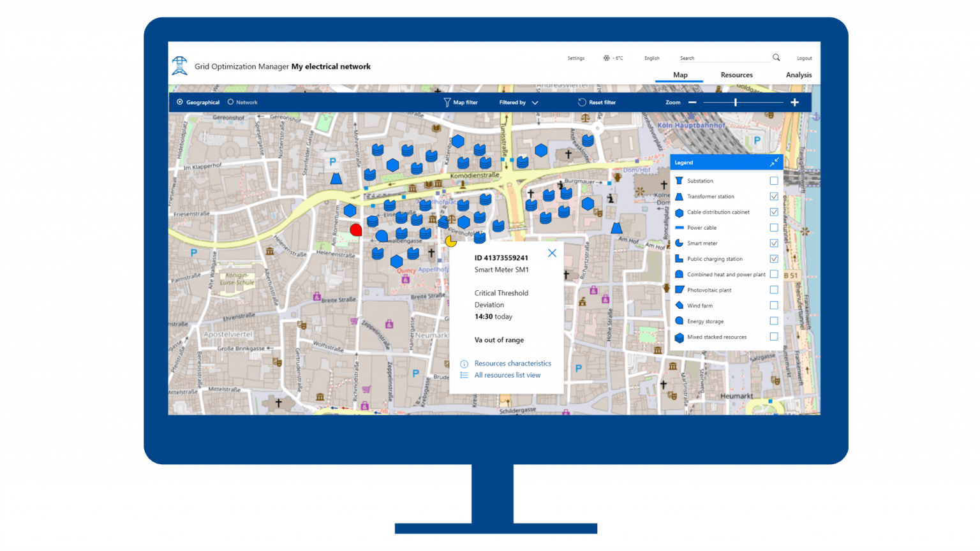Select the yellow highlighted smart meter marker

(451, 240)
